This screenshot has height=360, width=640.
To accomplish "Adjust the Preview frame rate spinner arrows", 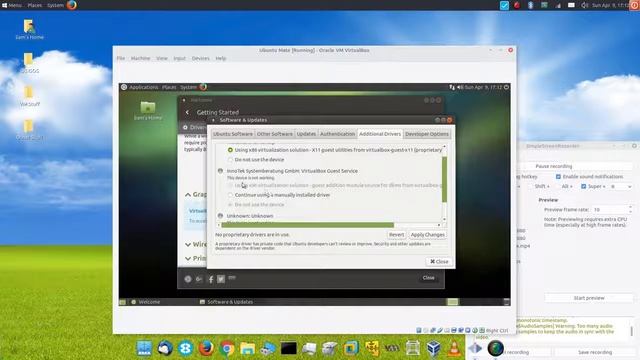I will coord(630,209).
